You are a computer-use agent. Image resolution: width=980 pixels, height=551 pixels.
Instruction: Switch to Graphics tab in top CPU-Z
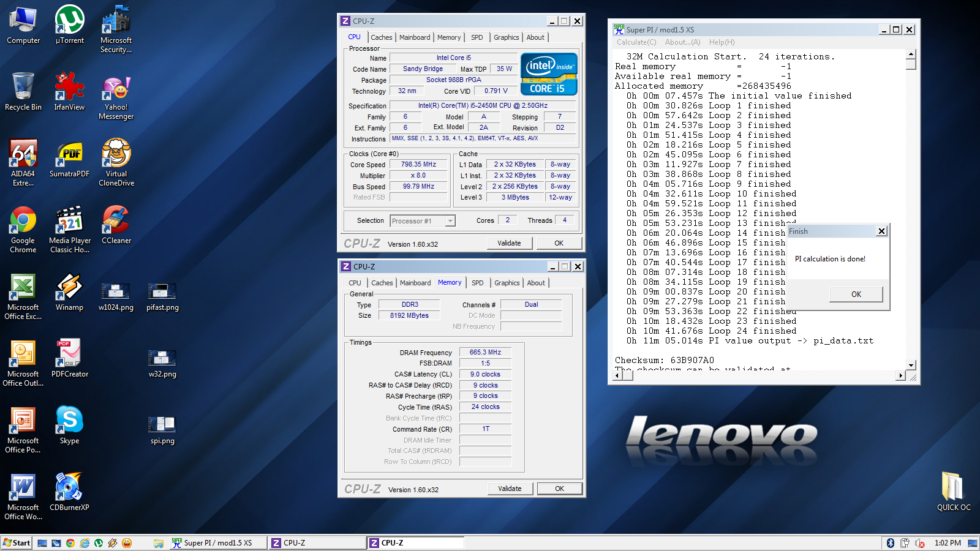pyautogui.click(x=507, y=37)
